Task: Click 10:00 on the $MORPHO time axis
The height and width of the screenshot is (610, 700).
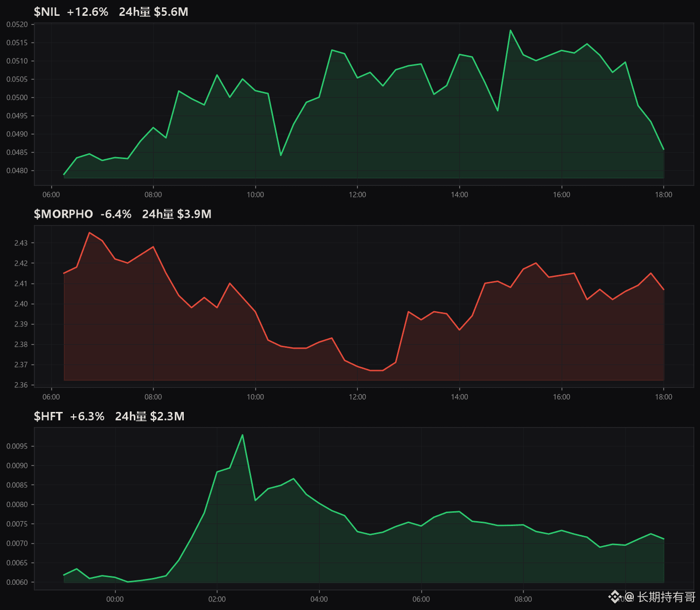Action: point(255,397)
